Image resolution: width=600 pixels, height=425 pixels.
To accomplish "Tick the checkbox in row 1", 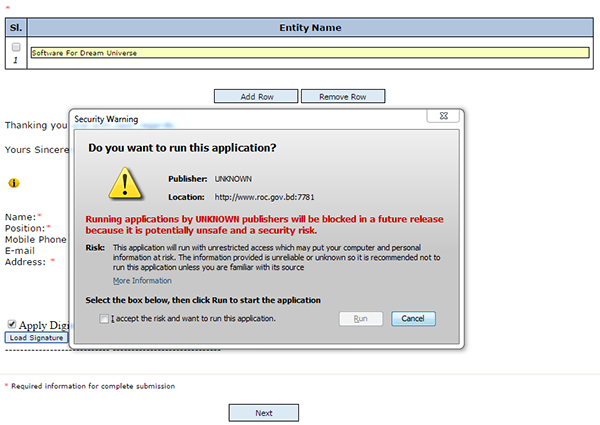I will pyautogui.click(x=16, y=47).
